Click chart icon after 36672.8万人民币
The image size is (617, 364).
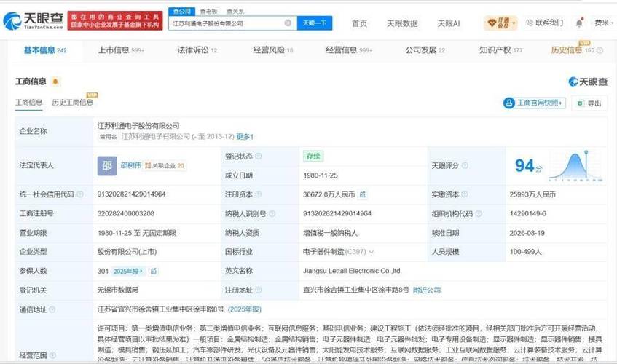(363, 194)
